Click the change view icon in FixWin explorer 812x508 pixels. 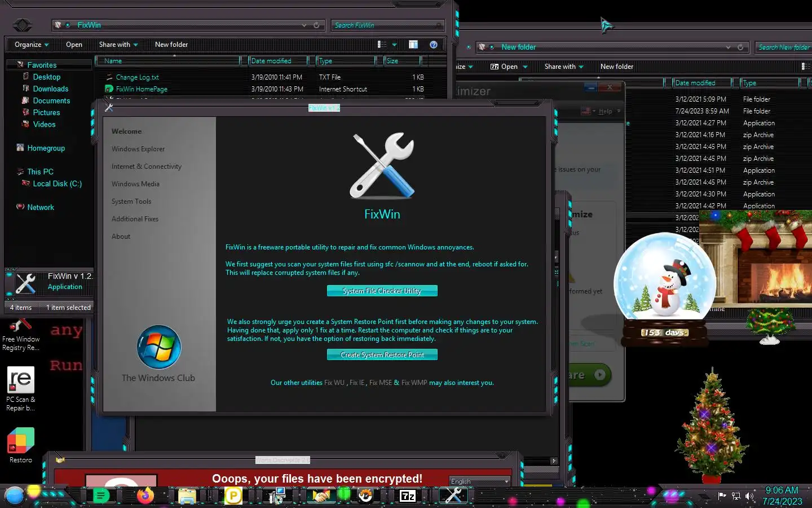[x=382, y=45]
